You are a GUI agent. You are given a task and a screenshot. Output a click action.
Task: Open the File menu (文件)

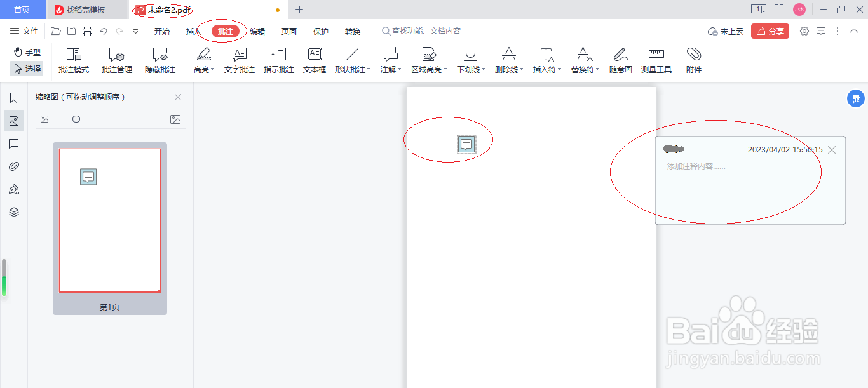[x=24, y=31]
